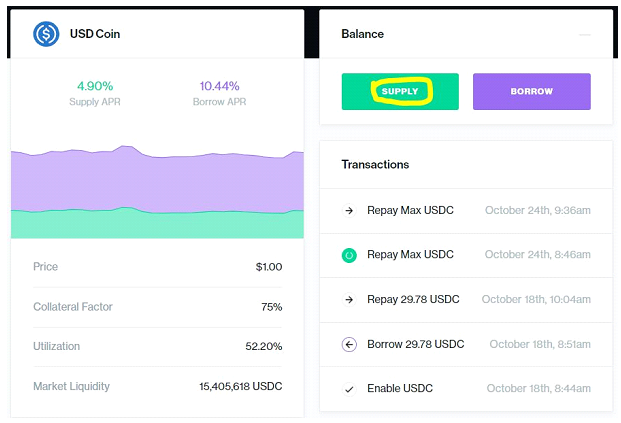Screen dimensions: 621x423
Task: Click the Market Liquidity value 15,405,618 USDC
Action: (240, 386)
